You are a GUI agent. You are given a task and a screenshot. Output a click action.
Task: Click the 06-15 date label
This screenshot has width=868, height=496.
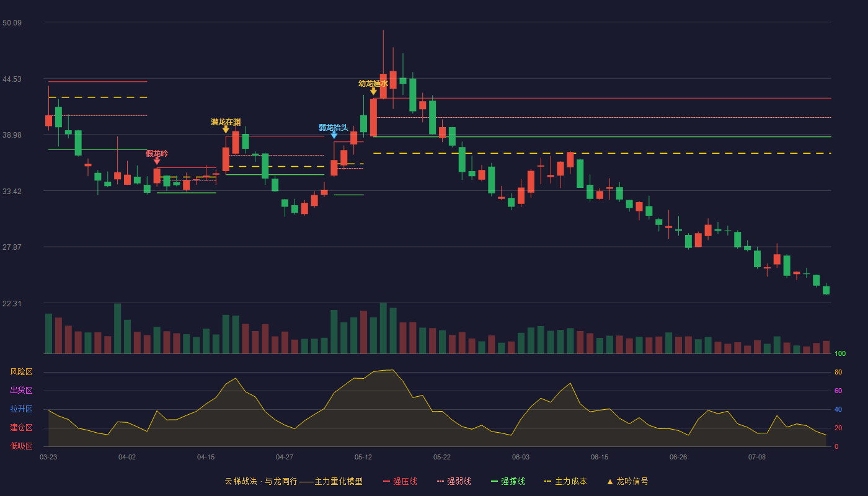pyautogui.click(x=600, y=457)
